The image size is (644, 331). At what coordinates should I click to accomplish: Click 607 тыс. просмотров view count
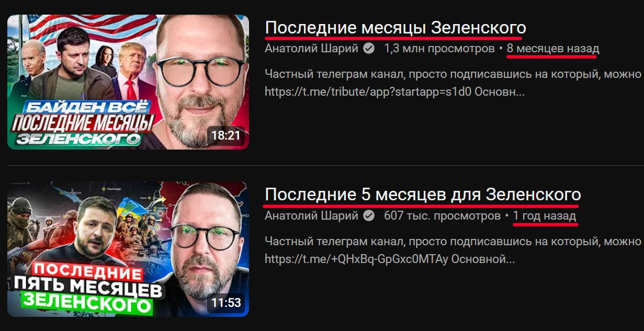442,215
